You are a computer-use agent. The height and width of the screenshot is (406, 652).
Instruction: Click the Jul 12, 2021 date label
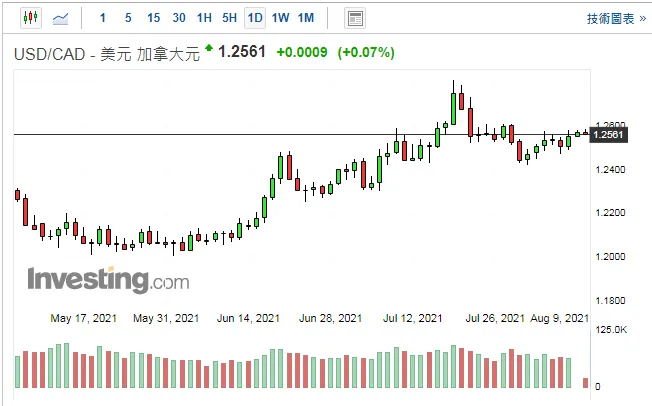point(412,318)
